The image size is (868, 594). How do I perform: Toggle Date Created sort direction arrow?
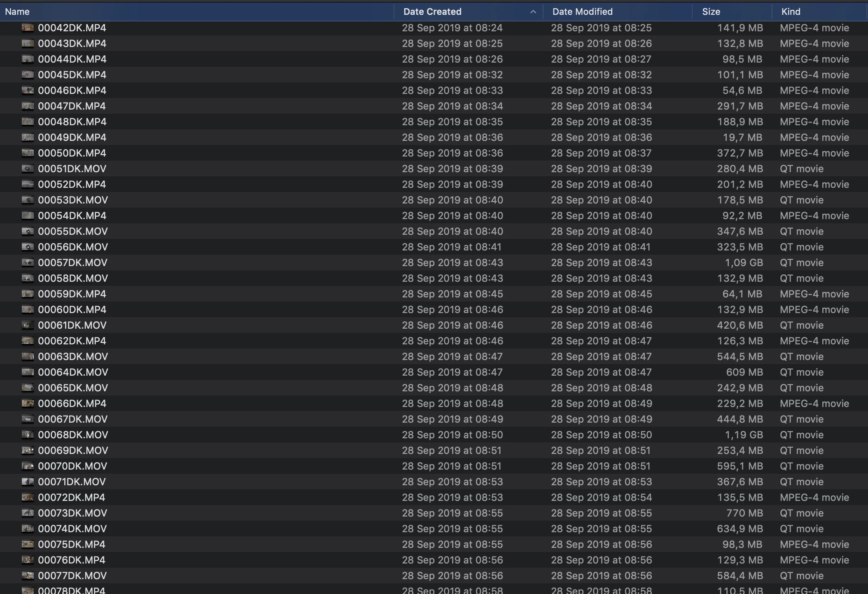tap(533, 12)
